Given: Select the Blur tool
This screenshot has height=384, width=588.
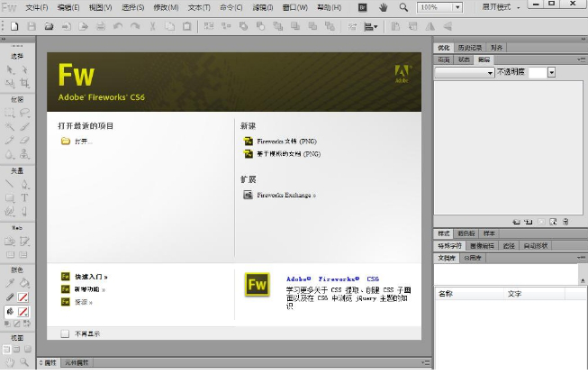Looking at the screenshot, I should tap(10, 154).
